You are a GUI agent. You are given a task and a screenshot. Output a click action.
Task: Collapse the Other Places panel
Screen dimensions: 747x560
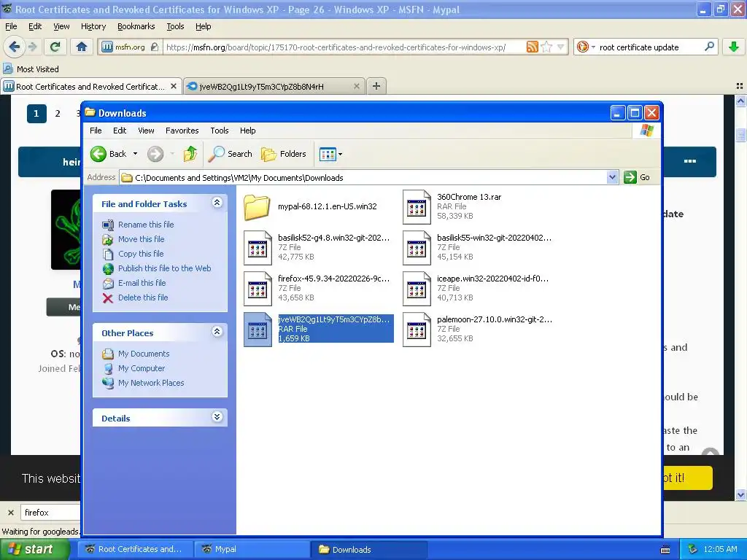[217, 332]
